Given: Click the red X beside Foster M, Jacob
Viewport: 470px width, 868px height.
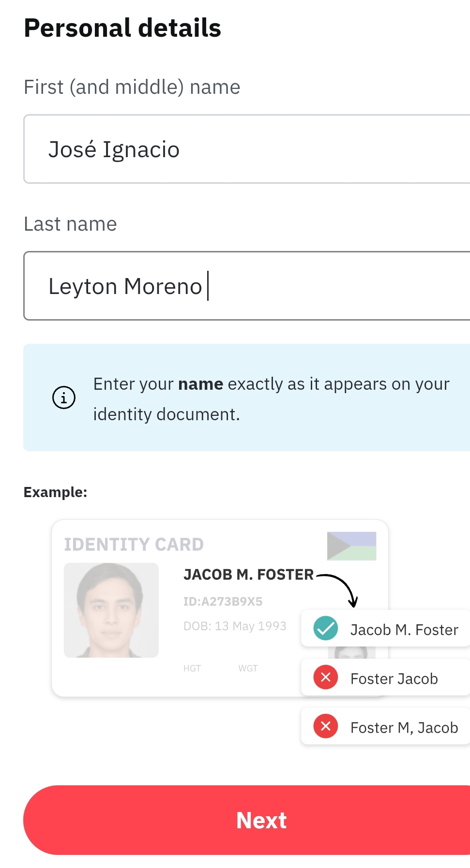Looking at the screenshot, I should coord(326,726).
